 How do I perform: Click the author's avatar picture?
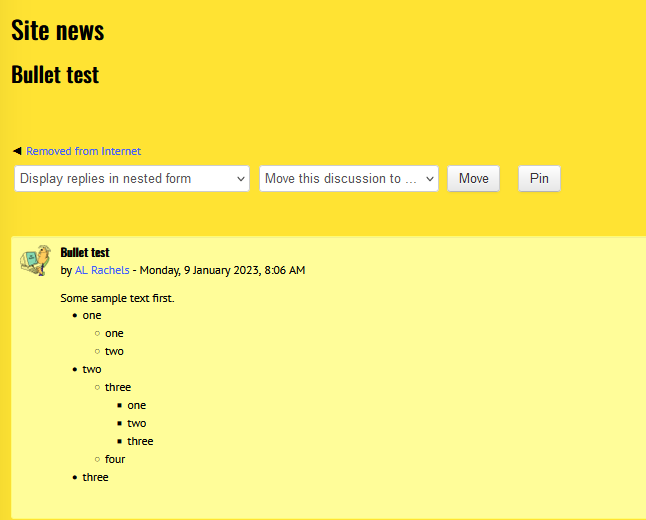click(35, 260)
